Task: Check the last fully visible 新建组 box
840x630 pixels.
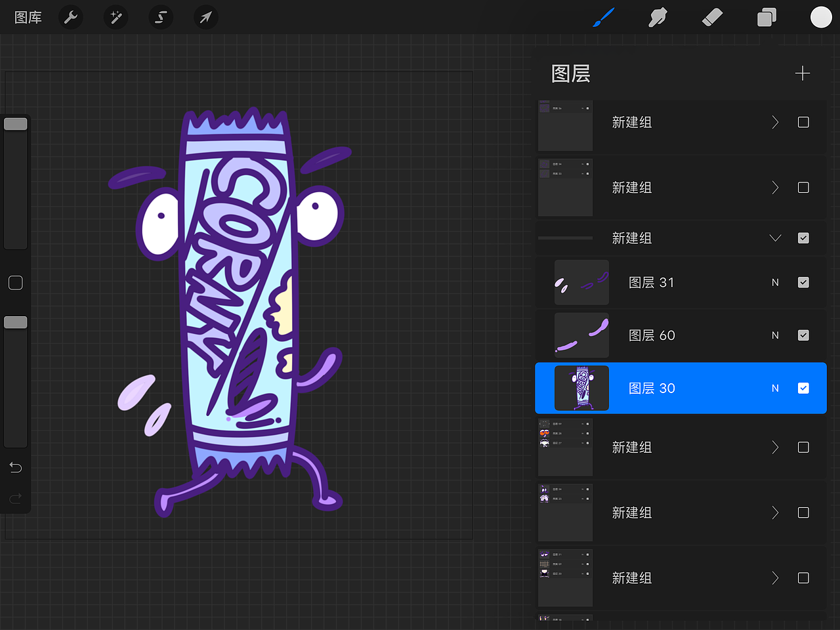Action: point(803,578)
